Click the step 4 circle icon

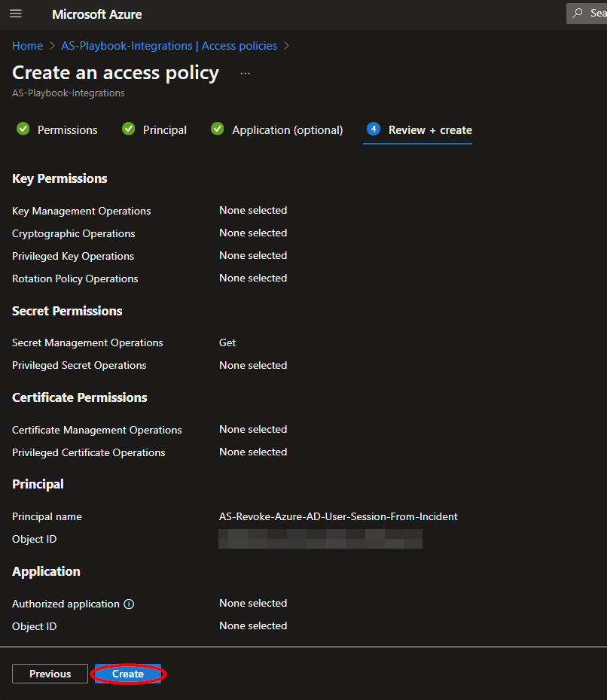pyautogui.click(x=374, y=129)
